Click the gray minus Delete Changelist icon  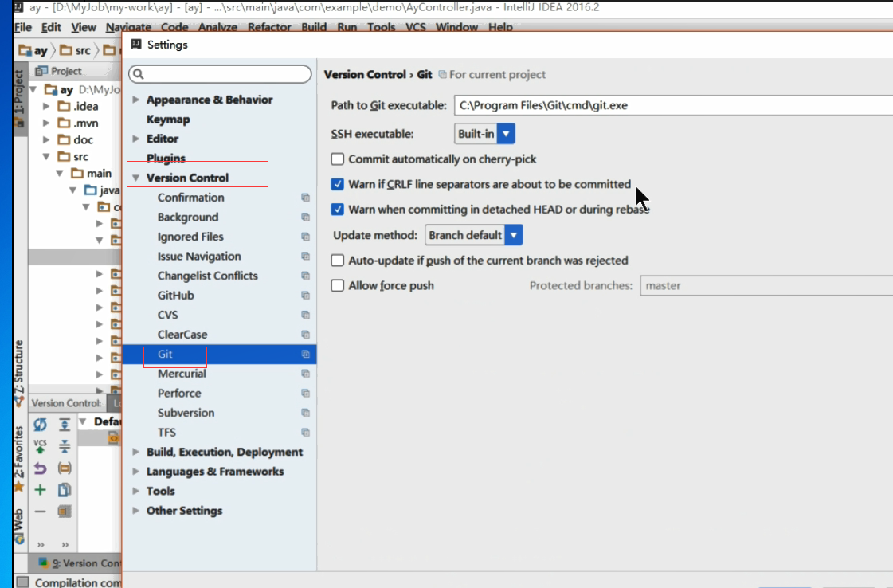pyautogui.click(x=40, y=512)
